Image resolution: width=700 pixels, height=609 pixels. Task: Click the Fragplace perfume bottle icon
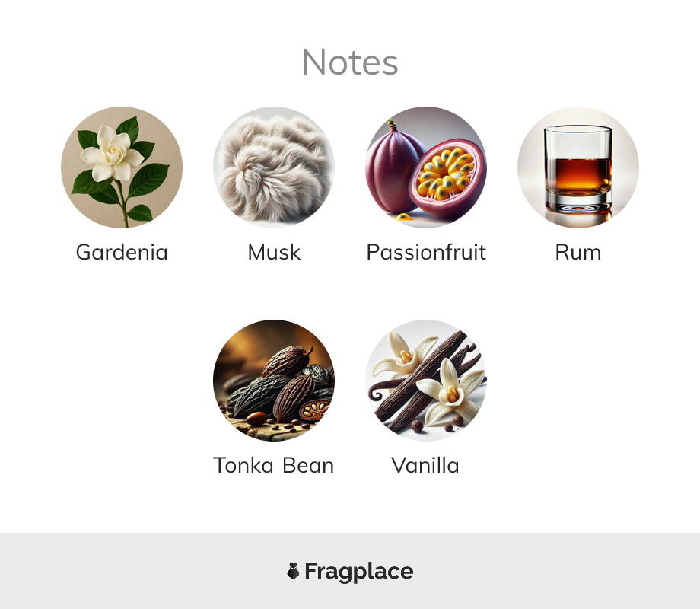tap(293, 571)
